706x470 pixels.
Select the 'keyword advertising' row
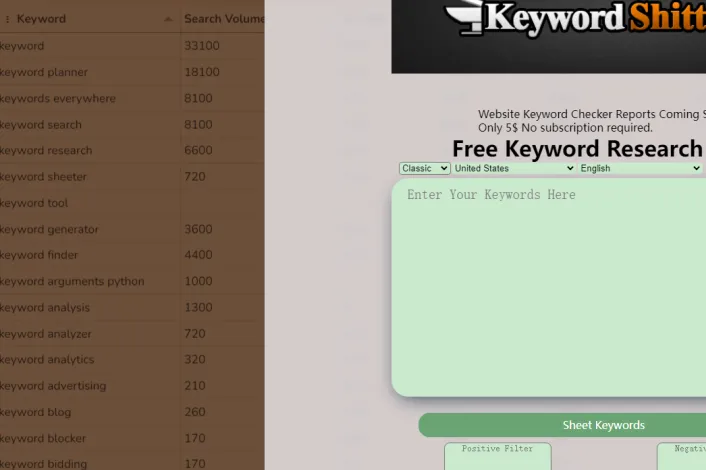(x=132, y=386)
